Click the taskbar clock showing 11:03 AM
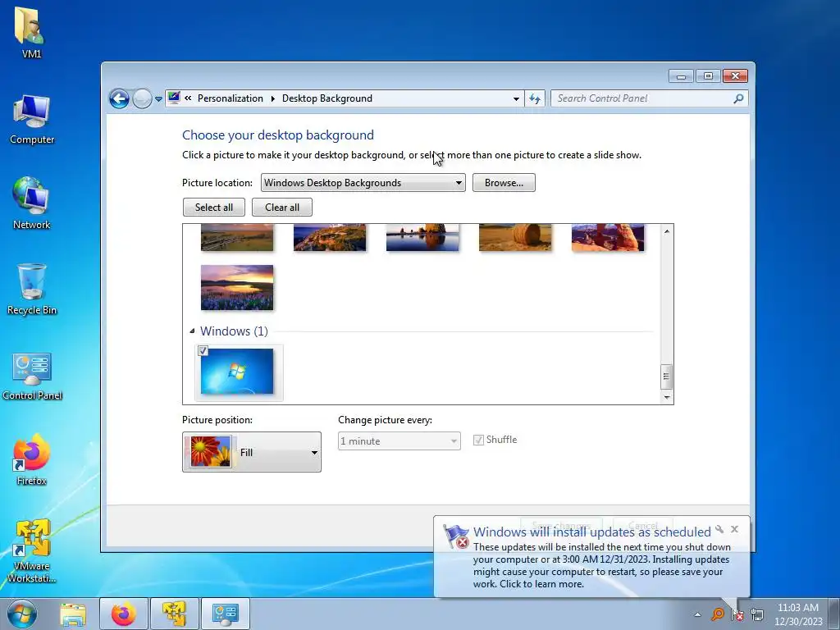 pos(798,614)
